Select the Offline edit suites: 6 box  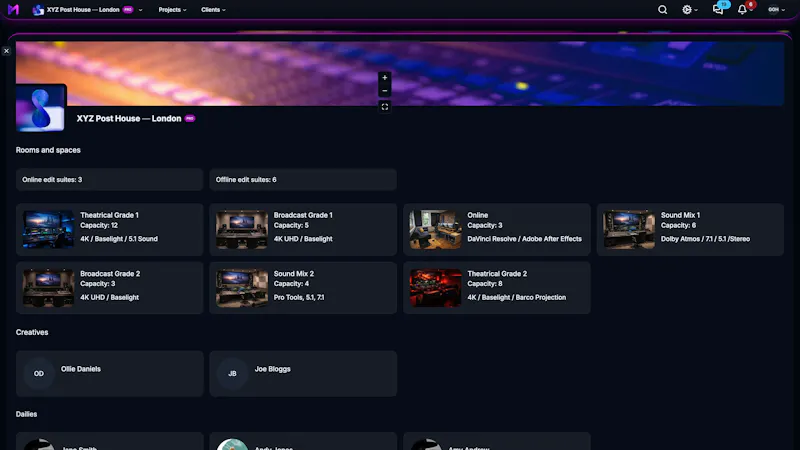[x=303, y=180]
